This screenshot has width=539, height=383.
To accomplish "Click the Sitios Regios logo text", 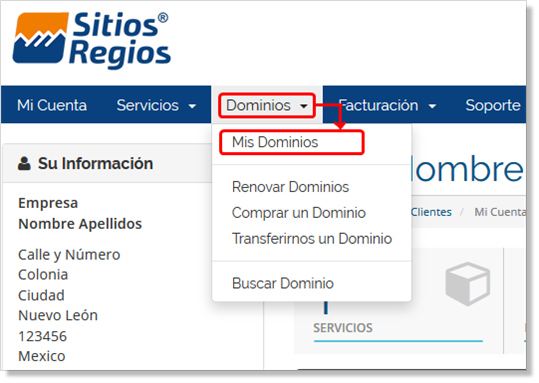I will coord(119,39).
